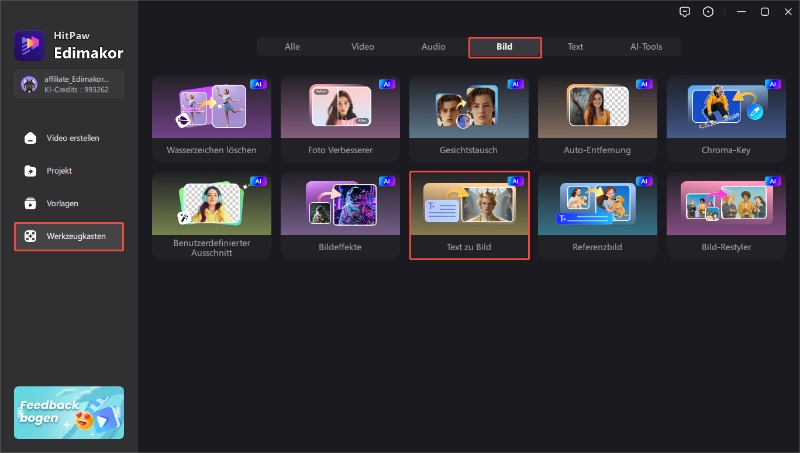Click the Werkzeugkasten toolbox icon
Screen dimensions: 800x453
pos(31,237)
